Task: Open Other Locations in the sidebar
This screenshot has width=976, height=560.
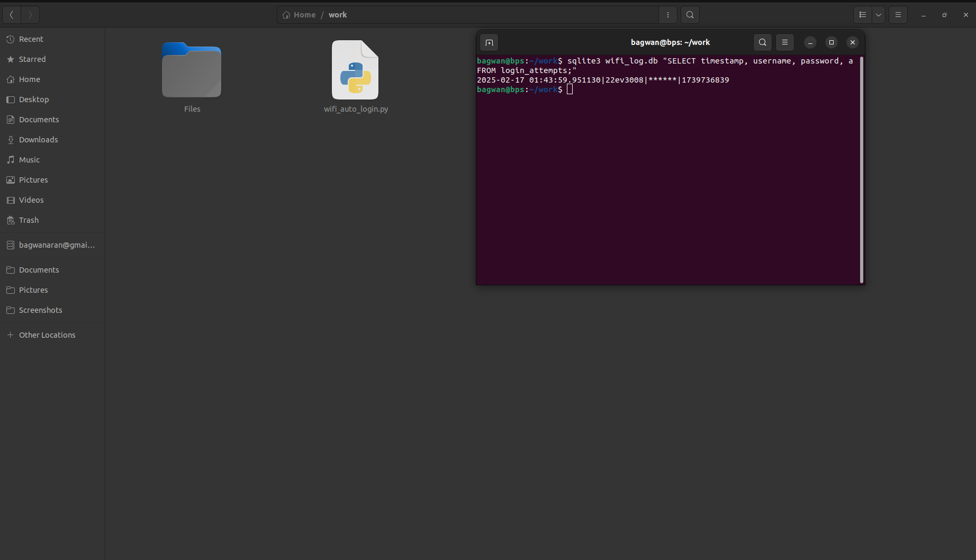Action: (52, 335)
